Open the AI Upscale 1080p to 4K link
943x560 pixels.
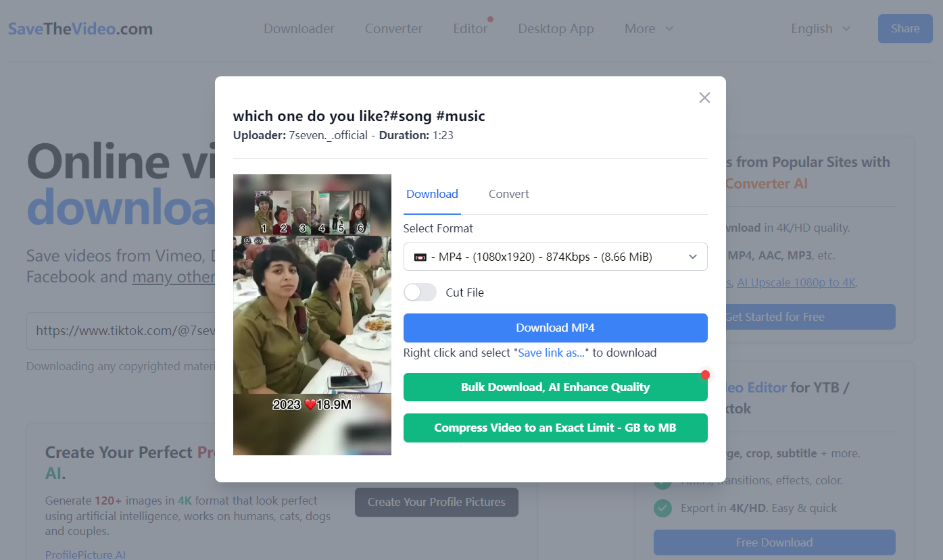pos(796,282)
